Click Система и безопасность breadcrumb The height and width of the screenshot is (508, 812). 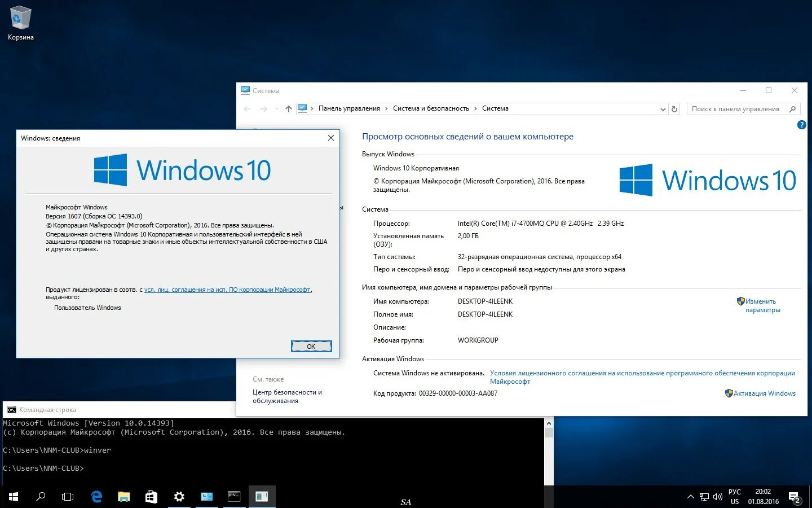(431, 108)
